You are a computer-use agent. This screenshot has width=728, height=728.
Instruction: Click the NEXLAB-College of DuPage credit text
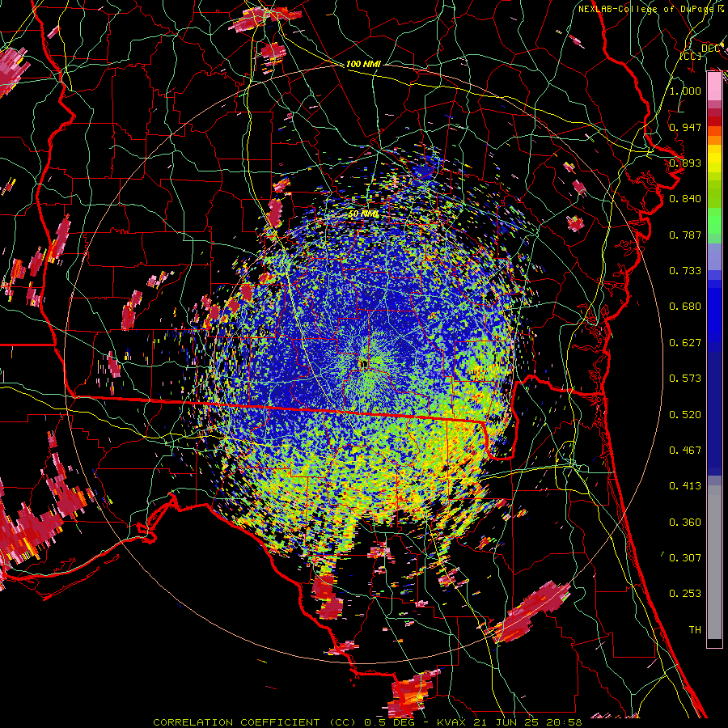click(648, 9)
